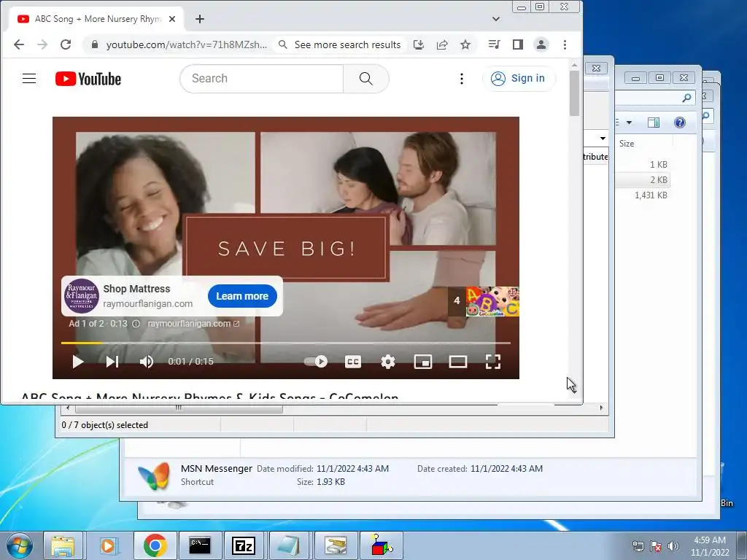Click the YouTube Search field
The width and height of the screenshot is (747, 560).
click(x=262, y=79)
